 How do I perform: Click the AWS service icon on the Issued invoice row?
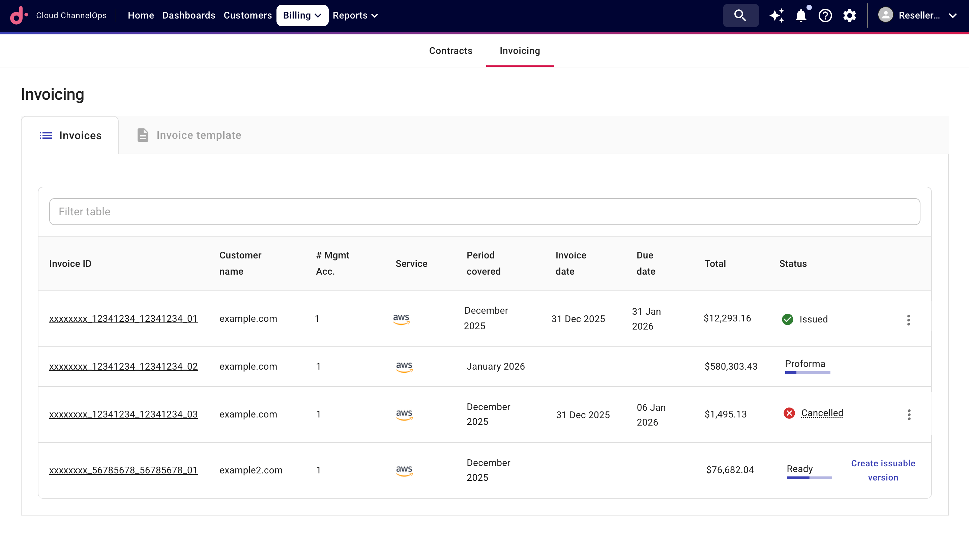[402, 319]
